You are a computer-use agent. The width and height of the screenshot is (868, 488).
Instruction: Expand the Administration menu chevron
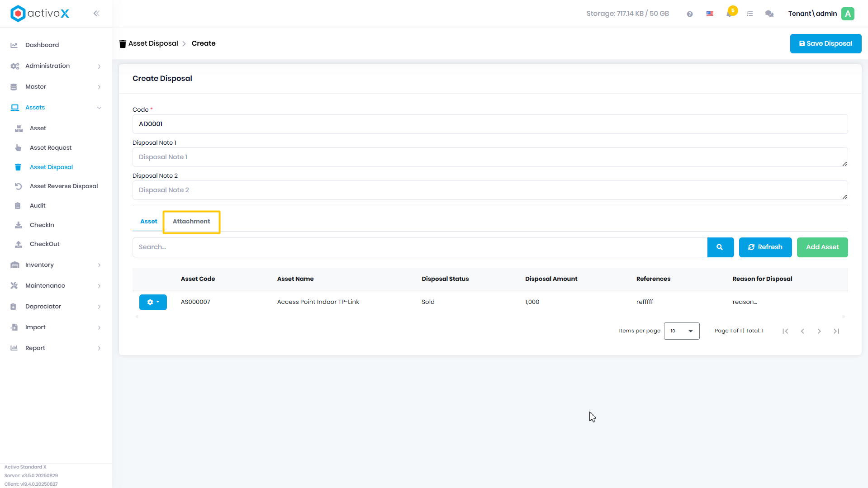click(x=99, y=66)
